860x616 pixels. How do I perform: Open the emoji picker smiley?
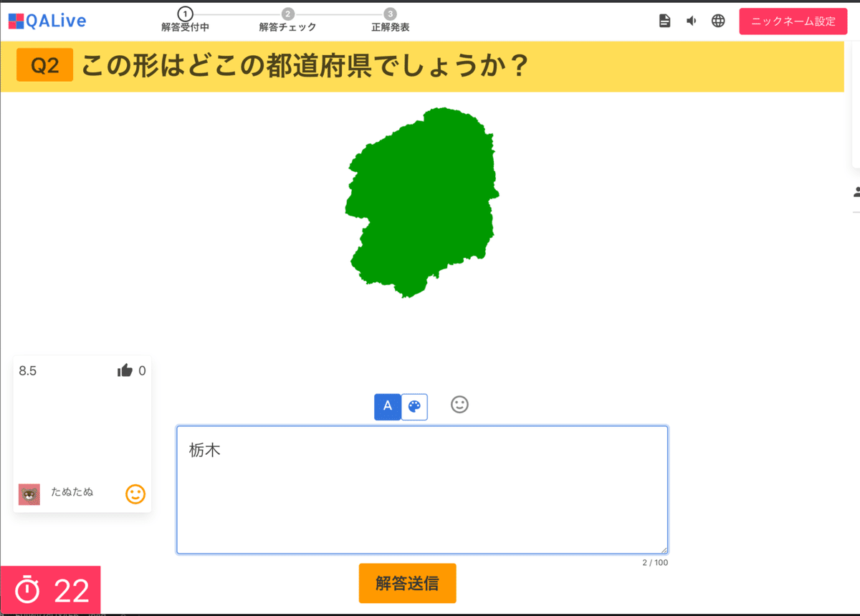click(459, 405)
